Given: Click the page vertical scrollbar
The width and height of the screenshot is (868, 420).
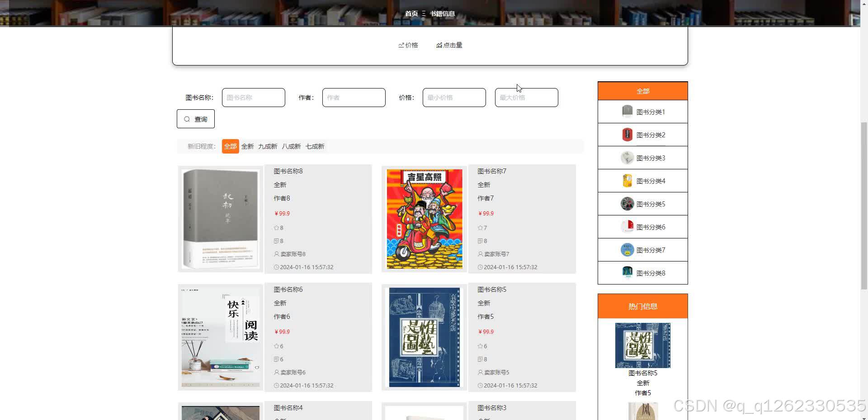Looking at the screenshot, I should pyautogui.click(x=863, y=205).
